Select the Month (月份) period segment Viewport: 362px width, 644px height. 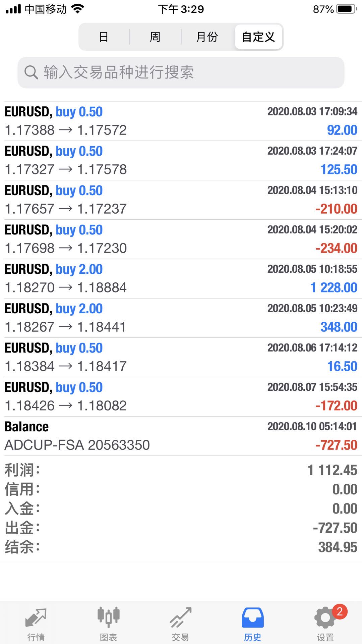207,37
